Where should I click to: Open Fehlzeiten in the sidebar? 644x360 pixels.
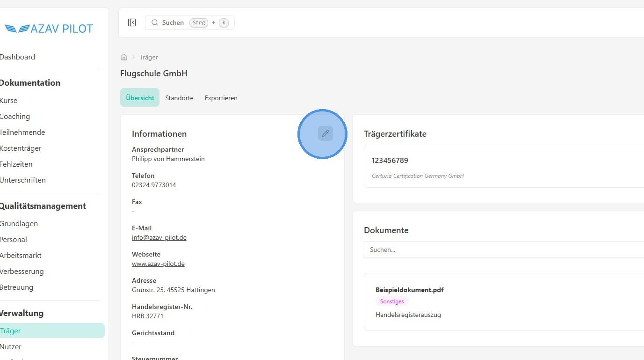tap(16, 164)
